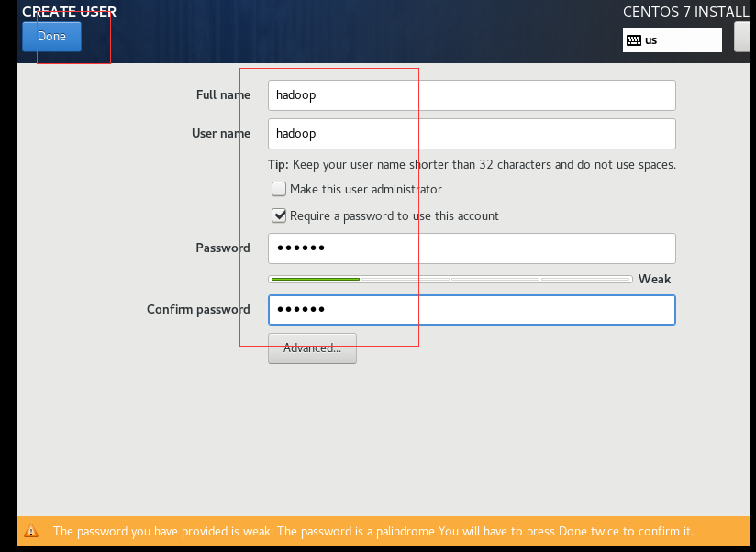Click the password strength bar

click(x=450, y=279)
